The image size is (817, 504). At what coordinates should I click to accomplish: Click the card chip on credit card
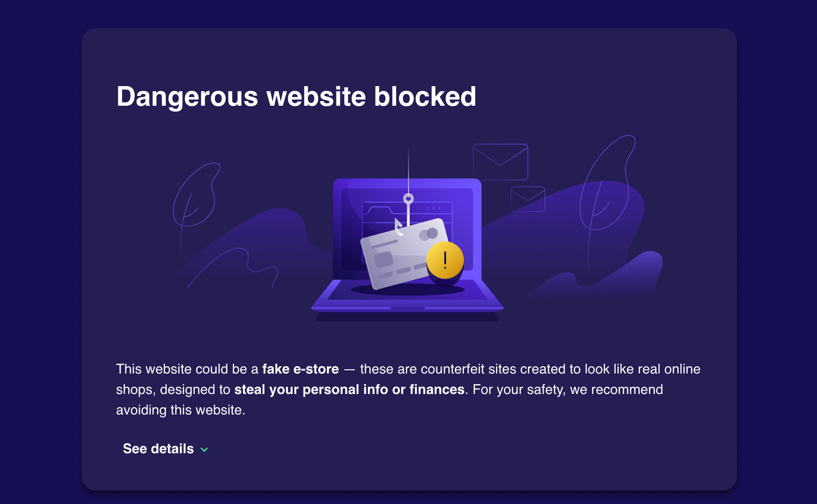[x=383, y=259]
